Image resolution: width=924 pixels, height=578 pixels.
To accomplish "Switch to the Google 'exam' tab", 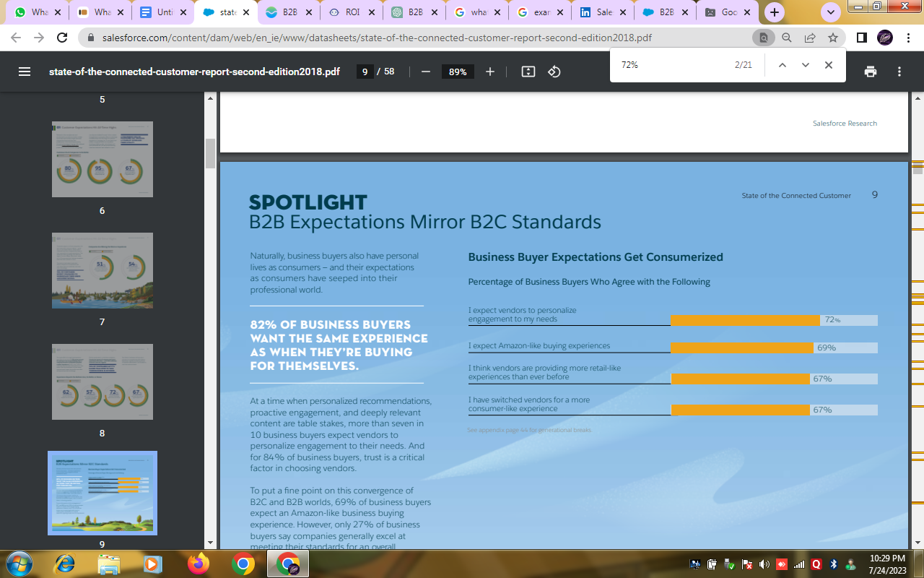I will 540,12.
